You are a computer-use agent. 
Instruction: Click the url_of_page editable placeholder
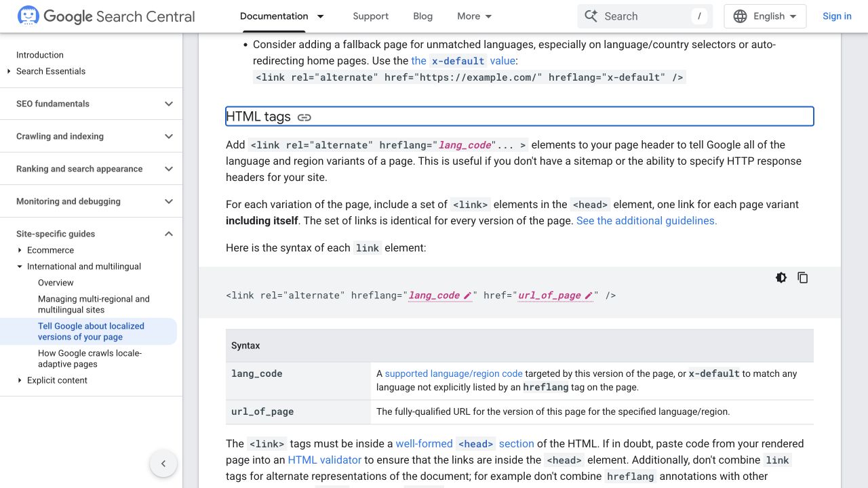click(x=555, y=296)
